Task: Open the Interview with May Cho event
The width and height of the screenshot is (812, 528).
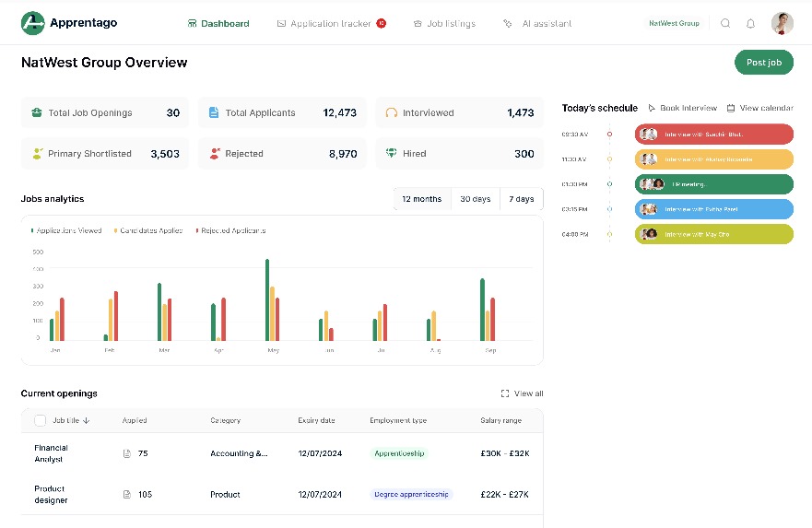Action: coord(714,234)
